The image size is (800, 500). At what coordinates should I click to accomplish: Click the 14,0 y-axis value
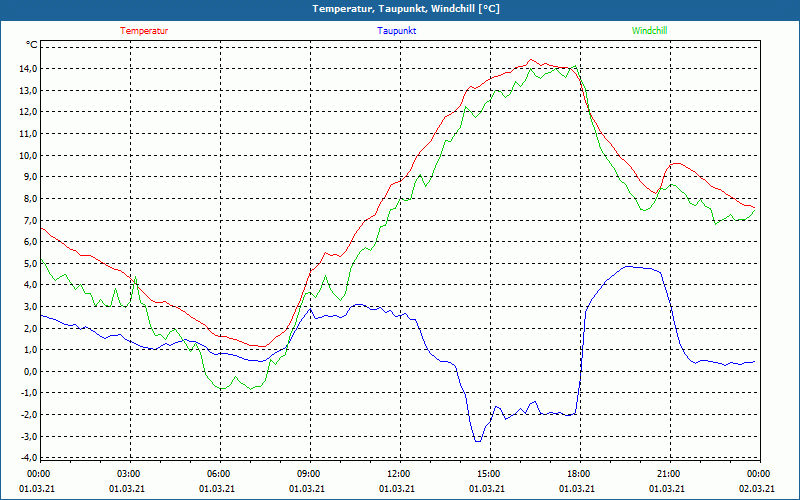click(28, 68)
